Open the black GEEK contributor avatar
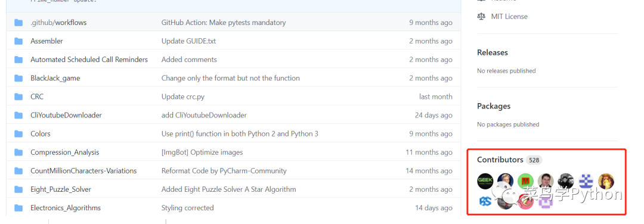The width and height of the screenshot is (644, 224). pyautogui.click(x=485, y=181)
